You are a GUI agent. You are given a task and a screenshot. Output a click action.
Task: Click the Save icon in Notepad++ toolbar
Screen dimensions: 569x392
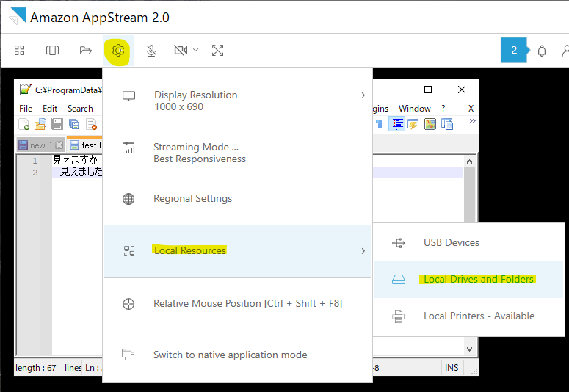click(x=57, y=124)
